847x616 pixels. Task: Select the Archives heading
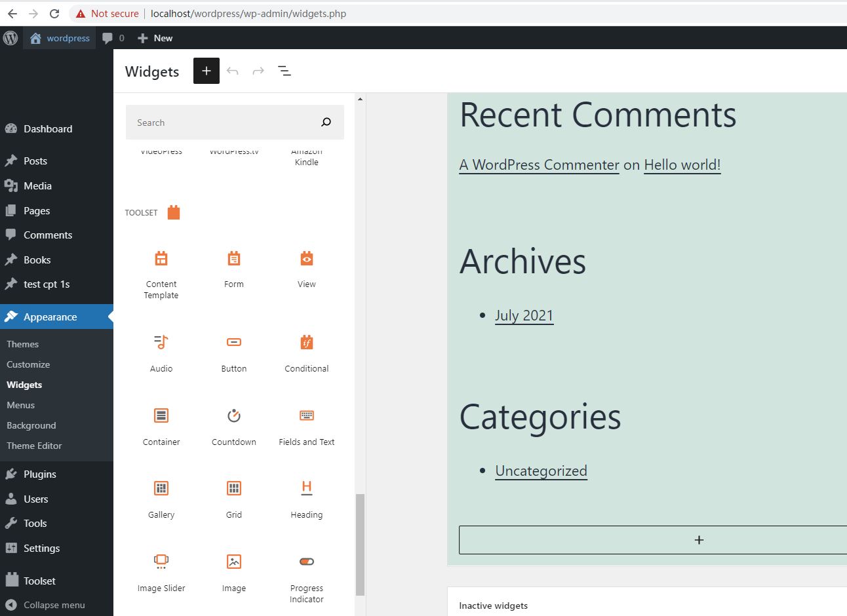(x=523, y=262)
